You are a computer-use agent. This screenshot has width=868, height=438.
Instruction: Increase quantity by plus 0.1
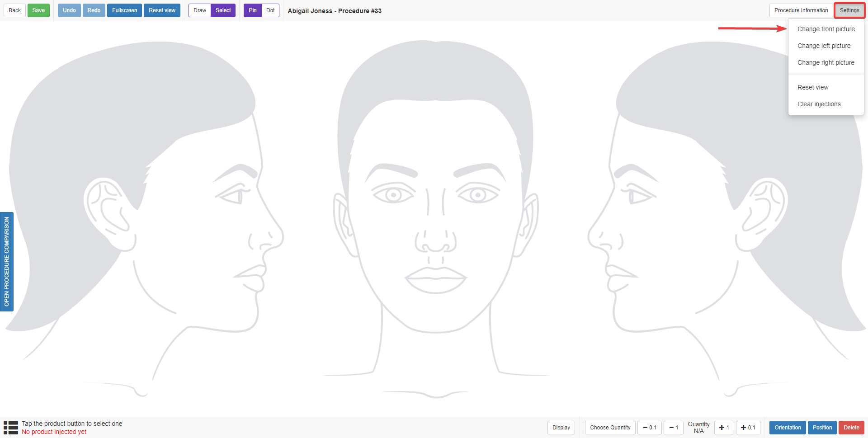pyautogui.click(x=748, y=428)
